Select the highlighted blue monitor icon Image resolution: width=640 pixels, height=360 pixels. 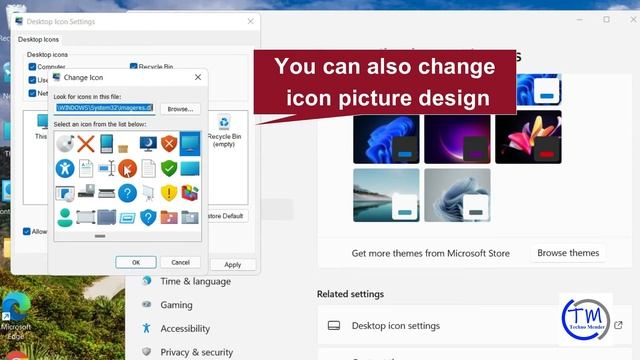tap(190, 144)
